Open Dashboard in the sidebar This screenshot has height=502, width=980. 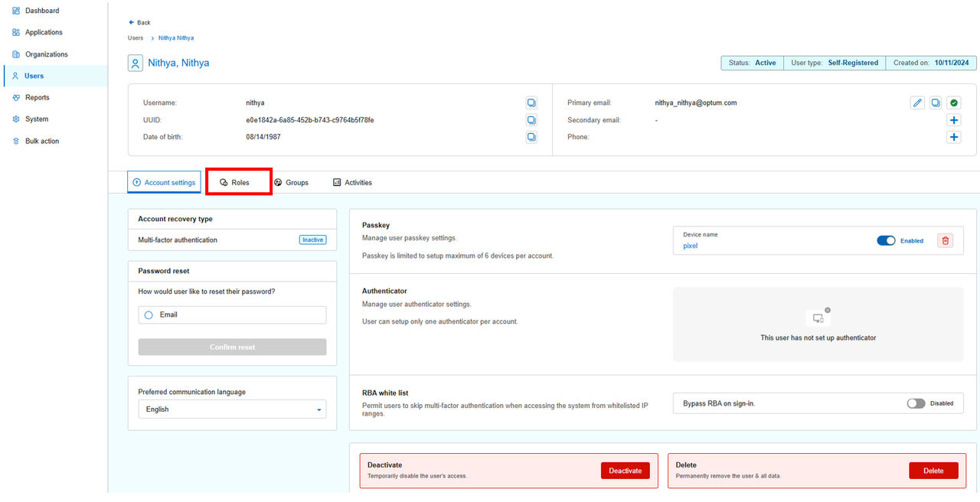pos(42,11)
